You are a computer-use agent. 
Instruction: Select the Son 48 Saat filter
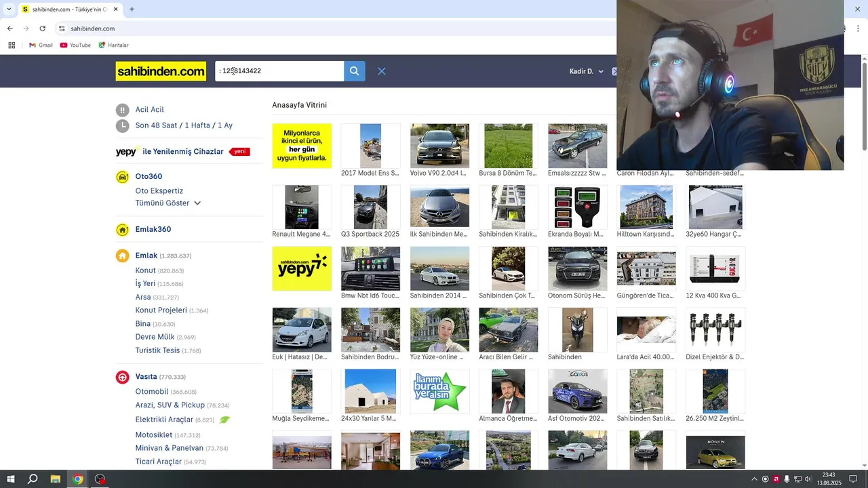click(x=156, y=125)
